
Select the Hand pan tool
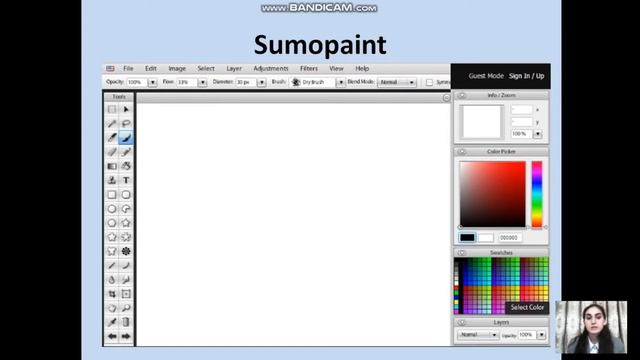(112, 308)
